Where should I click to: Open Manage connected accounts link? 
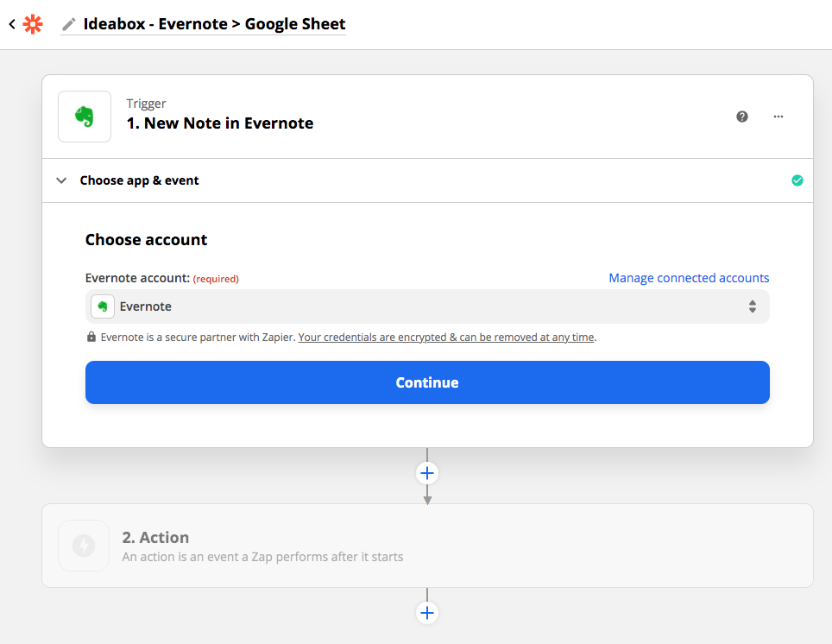click(689, 278)
